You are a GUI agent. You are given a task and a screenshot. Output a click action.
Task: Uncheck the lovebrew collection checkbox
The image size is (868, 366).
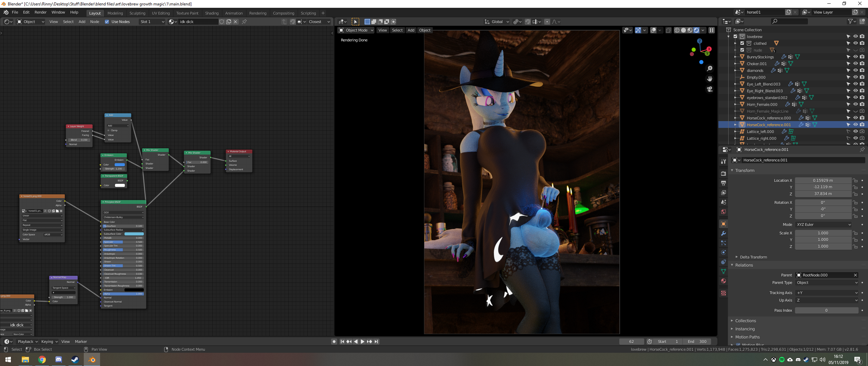click(735, 37)
